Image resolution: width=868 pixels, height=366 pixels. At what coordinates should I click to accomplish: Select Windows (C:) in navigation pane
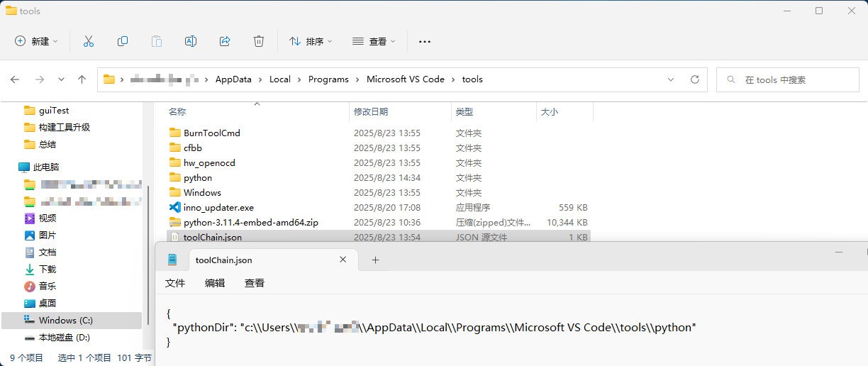[x=66, y=321]
